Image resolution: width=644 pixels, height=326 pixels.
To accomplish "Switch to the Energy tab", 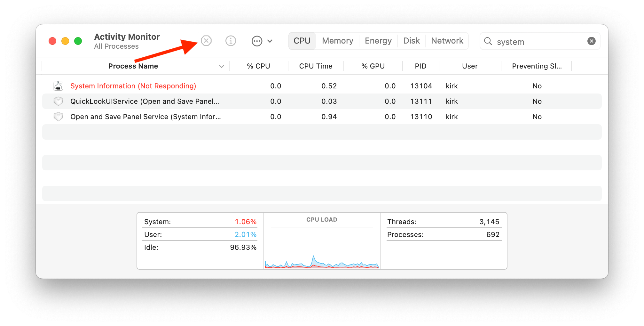I will point(378,41).
